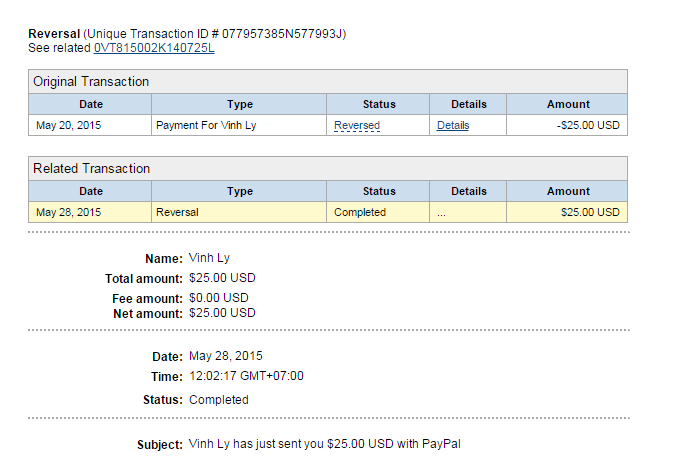Click the ellipsis in the reversal Details cell
The height and width of the screenshot is (460, 689).
(442, 212)
